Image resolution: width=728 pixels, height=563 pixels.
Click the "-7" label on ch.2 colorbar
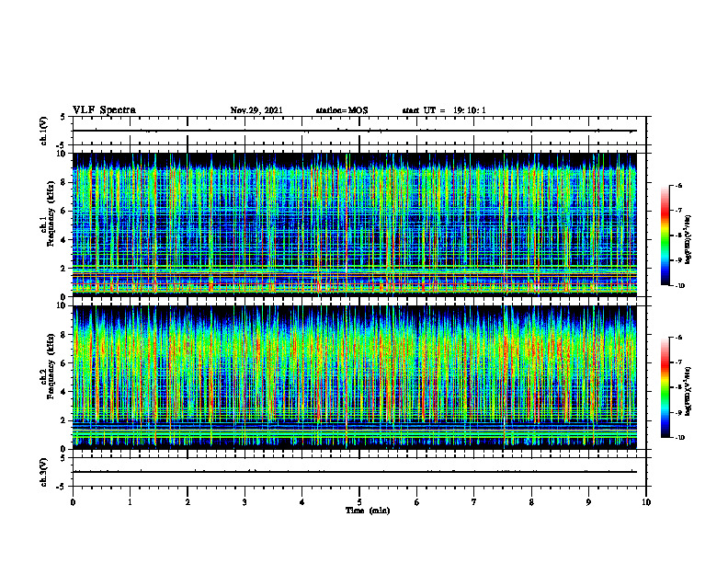click(x=678, y=362)
